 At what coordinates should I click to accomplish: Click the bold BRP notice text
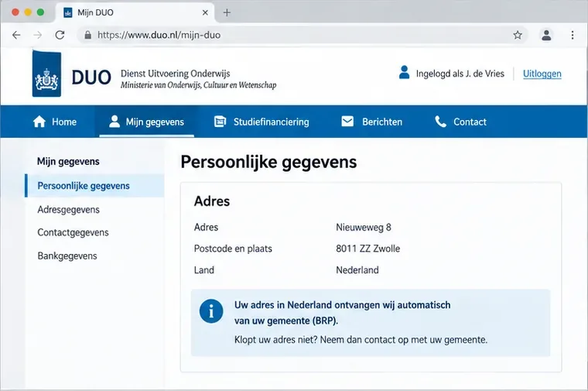click(343, 313)
